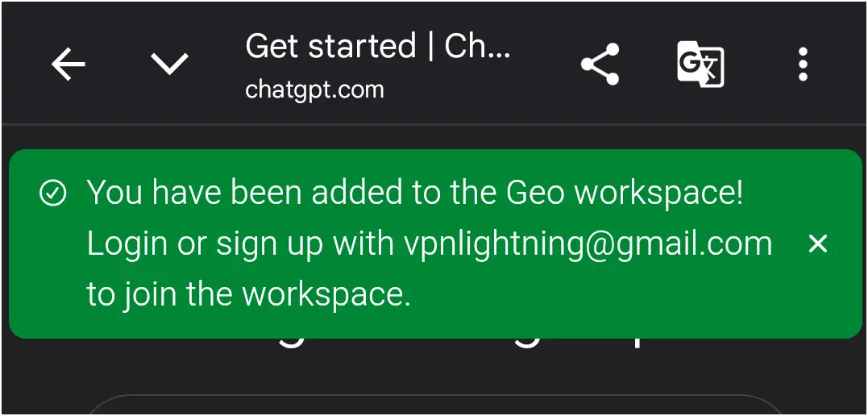Click the word "workspace!" in the first line
The height and width of the screenshot is (416, 868).
tap(658, 193)
